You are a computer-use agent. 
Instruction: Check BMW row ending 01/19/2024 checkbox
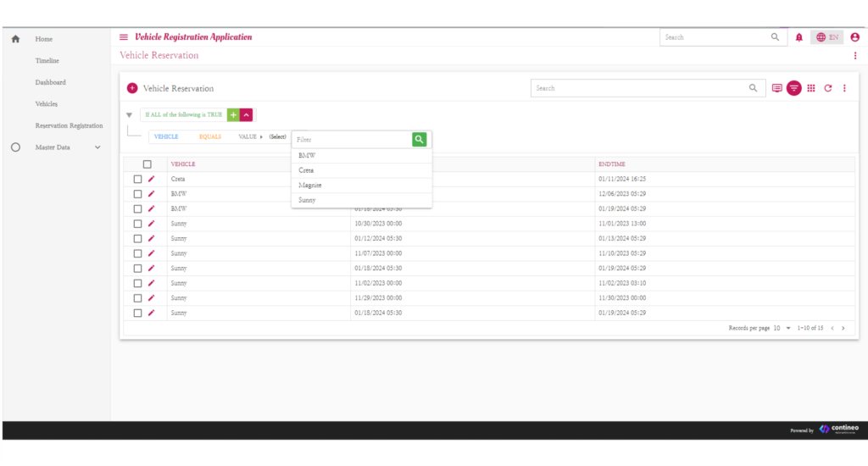[137, 209]
